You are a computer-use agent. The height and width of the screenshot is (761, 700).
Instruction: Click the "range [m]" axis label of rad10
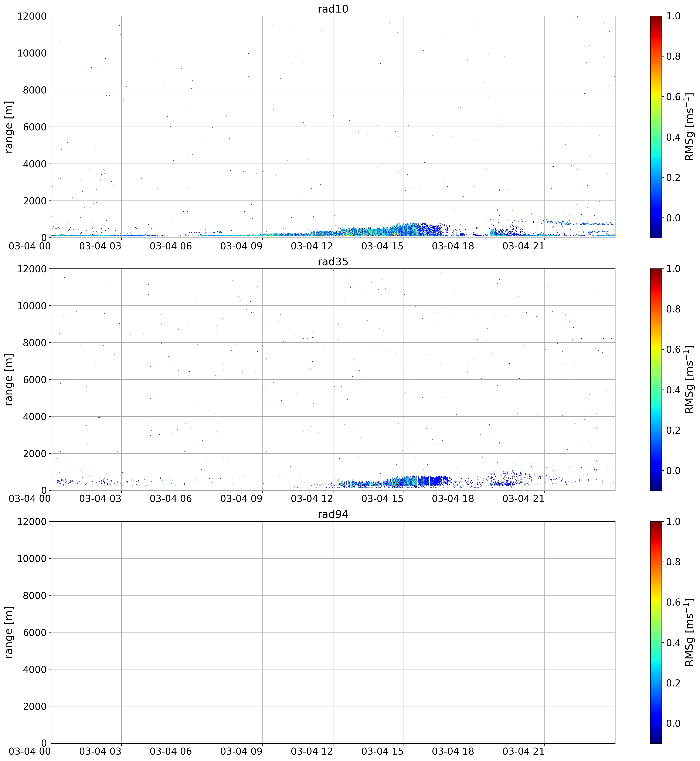coord(9,127)
